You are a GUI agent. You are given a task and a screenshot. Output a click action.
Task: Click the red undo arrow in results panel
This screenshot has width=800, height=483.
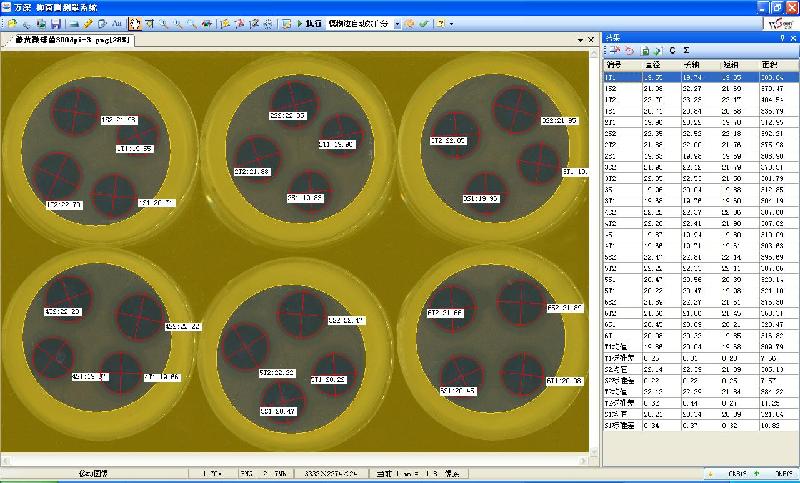(x=629, y=50)
